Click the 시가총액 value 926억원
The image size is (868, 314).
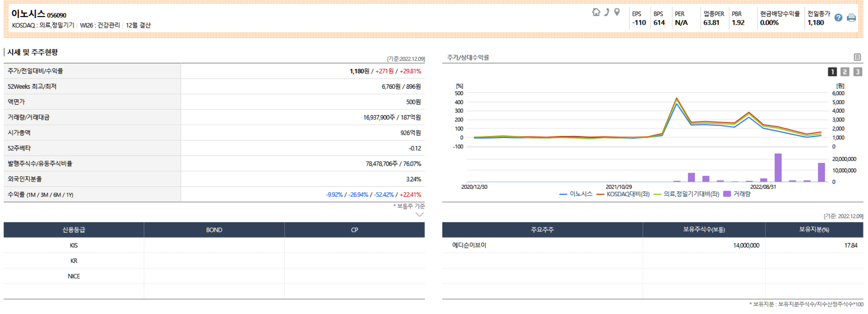pos(411,133)
